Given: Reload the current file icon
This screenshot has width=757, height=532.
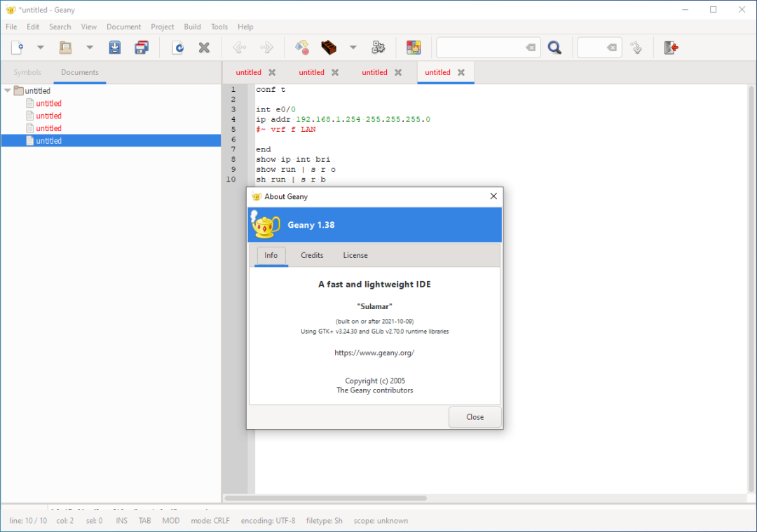Looking at the screenshot, I should [178, 47].
